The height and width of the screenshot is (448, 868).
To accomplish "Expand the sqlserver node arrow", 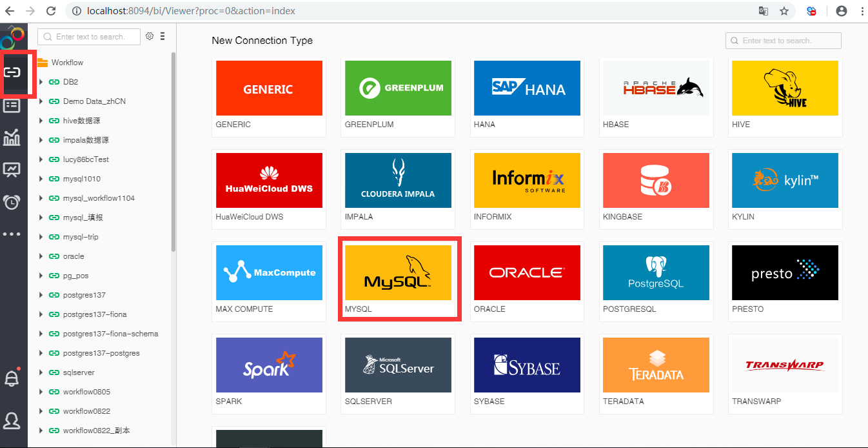I will [41, 372].
